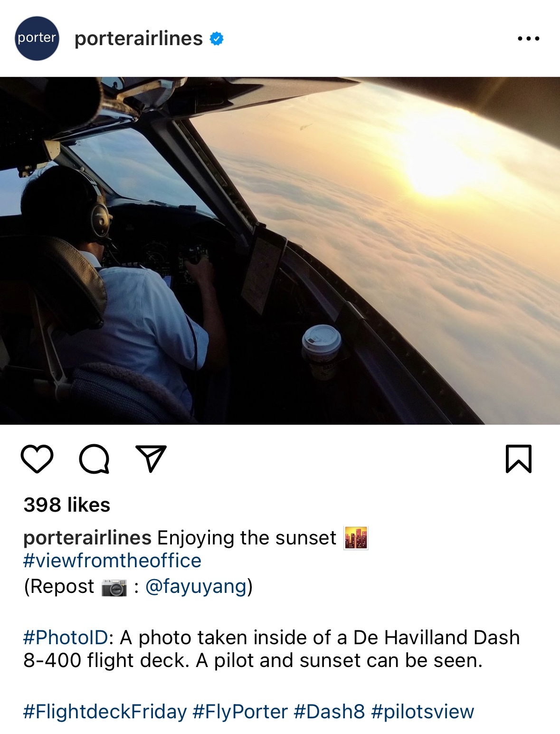Open the porter profile picture avatar

[x=37, y=38]
